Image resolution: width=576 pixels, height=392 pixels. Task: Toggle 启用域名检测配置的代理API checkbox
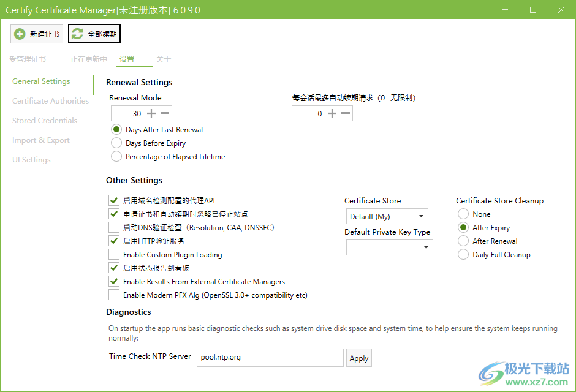(x=114, y=200)
